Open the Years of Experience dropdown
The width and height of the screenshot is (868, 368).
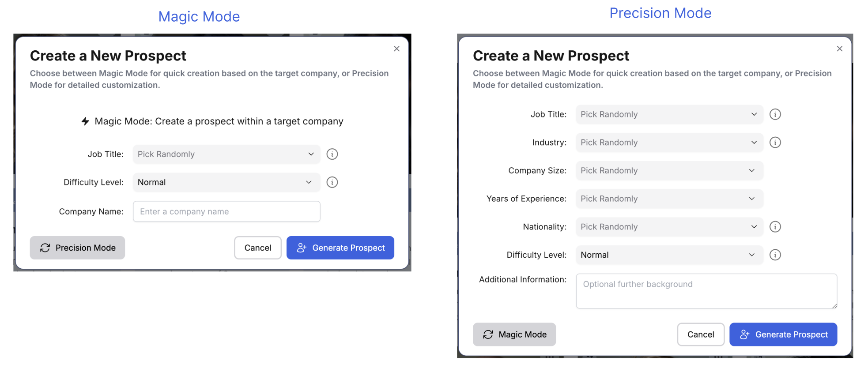click(x=669, y=199)
